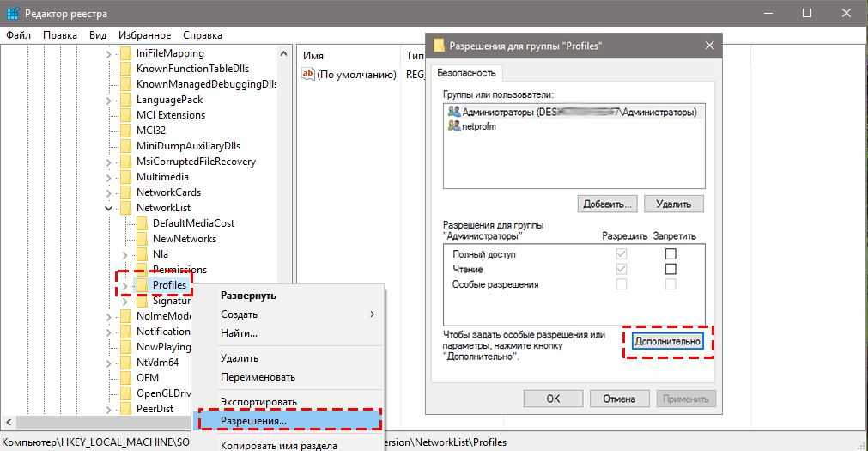Switch to the Безопасность tab

point(466,72)
